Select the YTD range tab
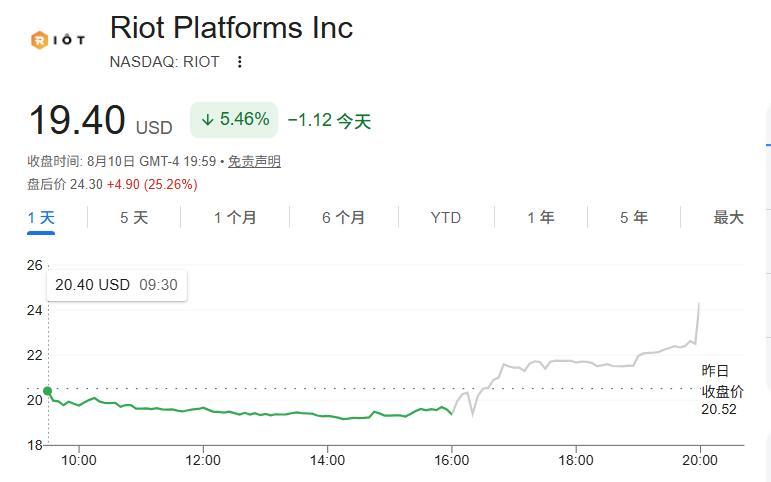Viewport: 771px width, 482px height. (445, 217)
